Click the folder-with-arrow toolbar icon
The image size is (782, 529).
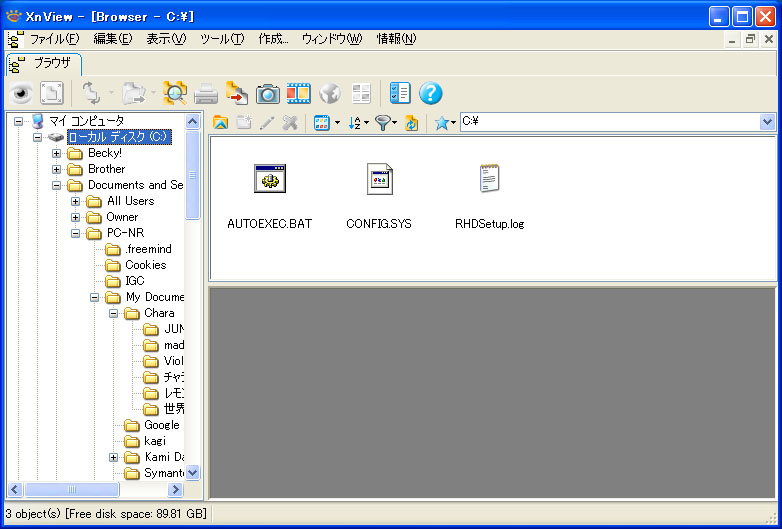133,93
